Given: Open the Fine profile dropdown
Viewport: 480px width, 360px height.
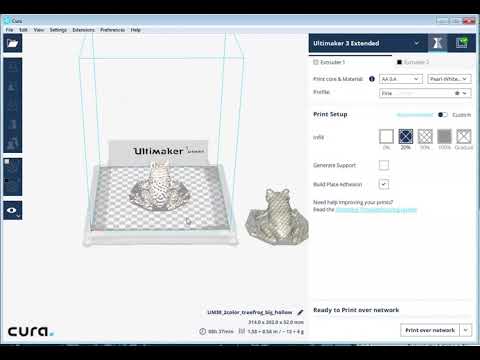Looking at the screenshot, I should [x=425, y=93].
